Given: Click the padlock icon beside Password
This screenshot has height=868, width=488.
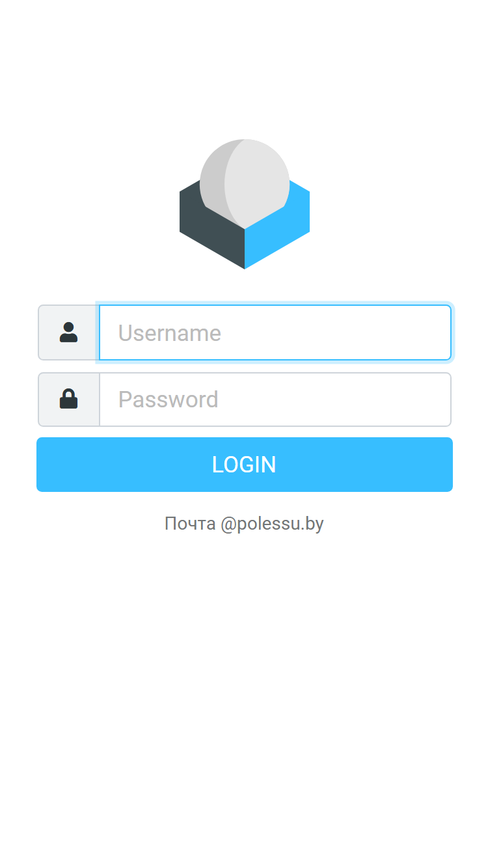Looking at the screenshot, I should click(x=68, y=399).
